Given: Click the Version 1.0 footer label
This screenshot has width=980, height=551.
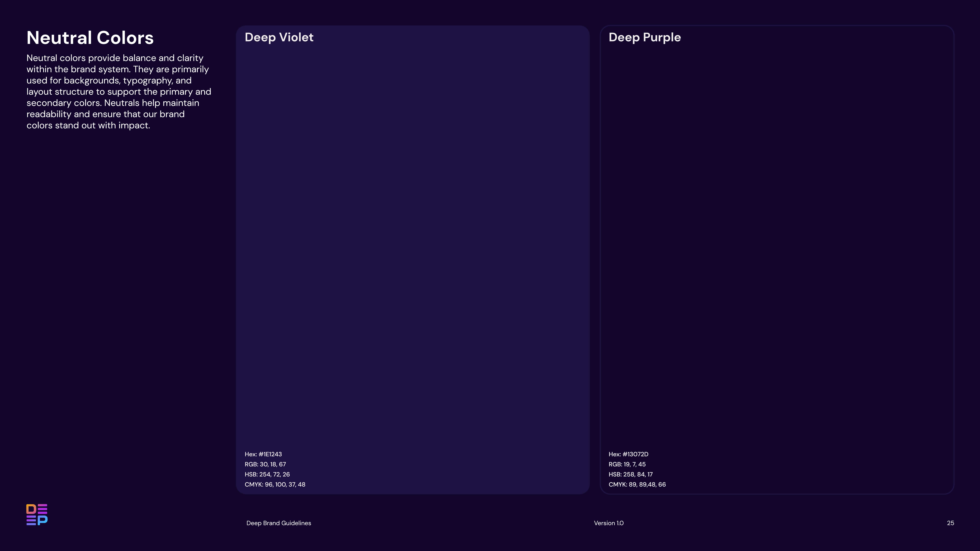Looking at the screenshot, I should click(609, 523).
